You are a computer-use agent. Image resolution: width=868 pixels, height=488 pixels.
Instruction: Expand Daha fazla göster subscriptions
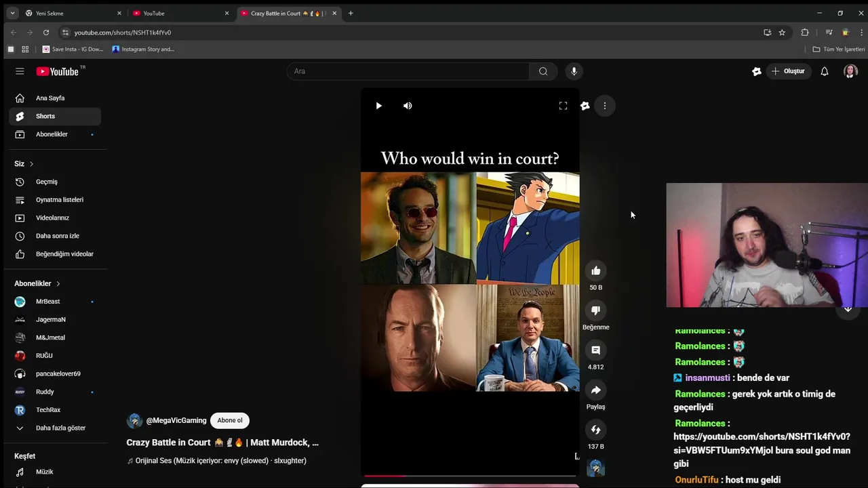(x=55, y=428)
